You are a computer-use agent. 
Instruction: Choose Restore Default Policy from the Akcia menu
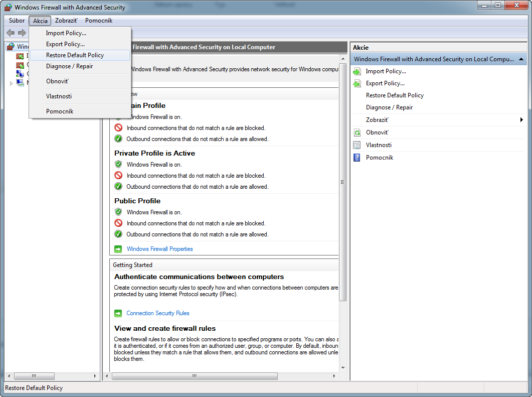pos(74,55)
